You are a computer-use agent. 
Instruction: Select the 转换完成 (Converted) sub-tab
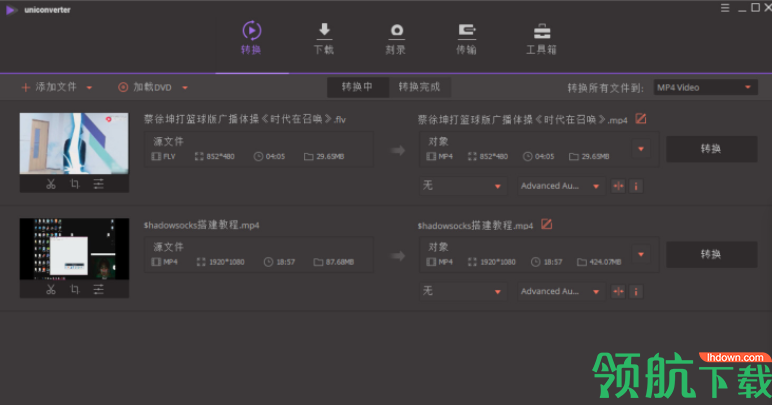point(419,87)
